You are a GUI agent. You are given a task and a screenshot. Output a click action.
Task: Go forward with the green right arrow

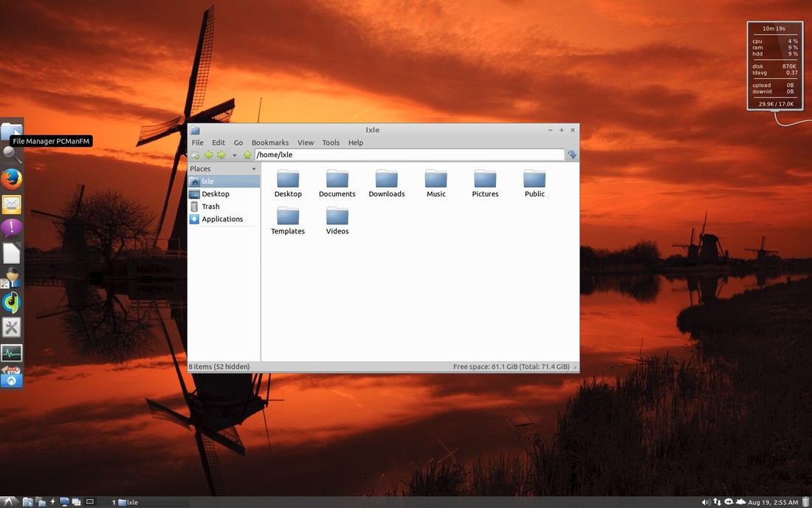click(221, 155)
